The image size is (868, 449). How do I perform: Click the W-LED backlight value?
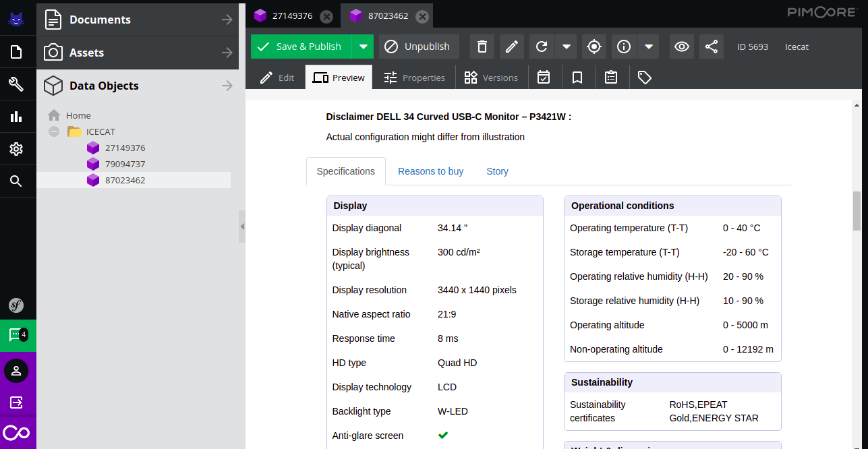coord(453,411)
